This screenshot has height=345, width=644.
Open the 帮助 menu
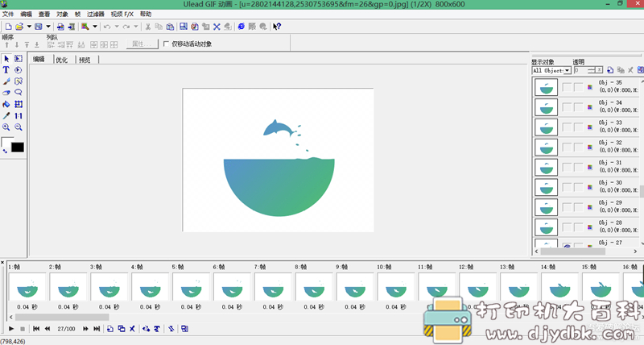click(x=146, y=14)
